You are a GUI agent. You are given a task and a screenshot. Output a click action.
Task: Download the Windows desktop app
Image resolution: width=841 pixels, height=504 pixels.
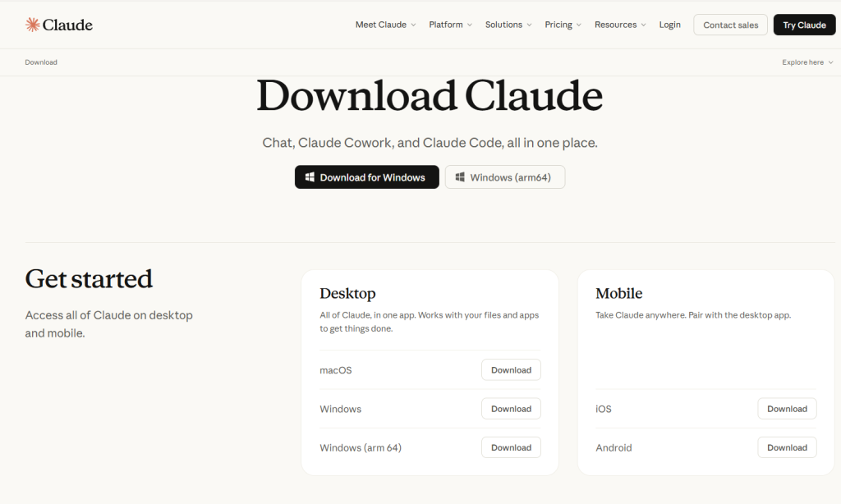511,409
